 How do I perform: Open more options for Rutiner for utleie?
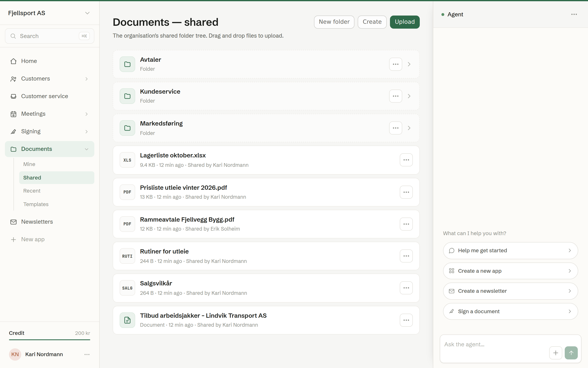(x=406, y=256)
